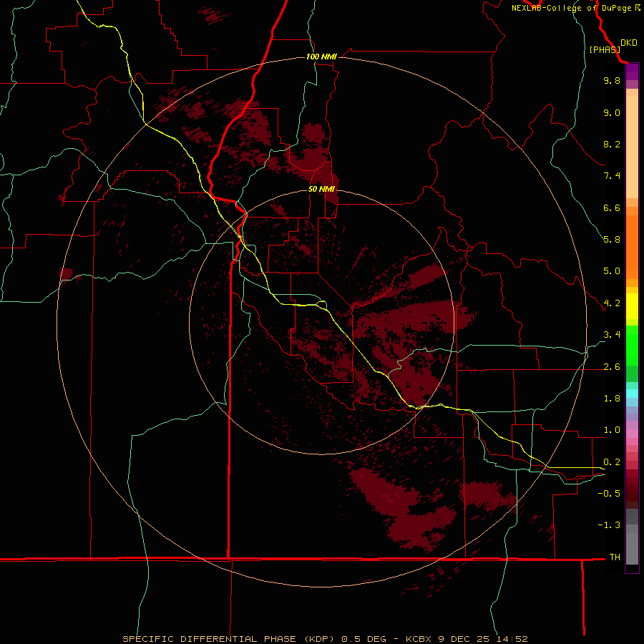Click the 8.2 legend value
Image resolution: width=644 pixels, height=644 pixels.
click(612, 144)
